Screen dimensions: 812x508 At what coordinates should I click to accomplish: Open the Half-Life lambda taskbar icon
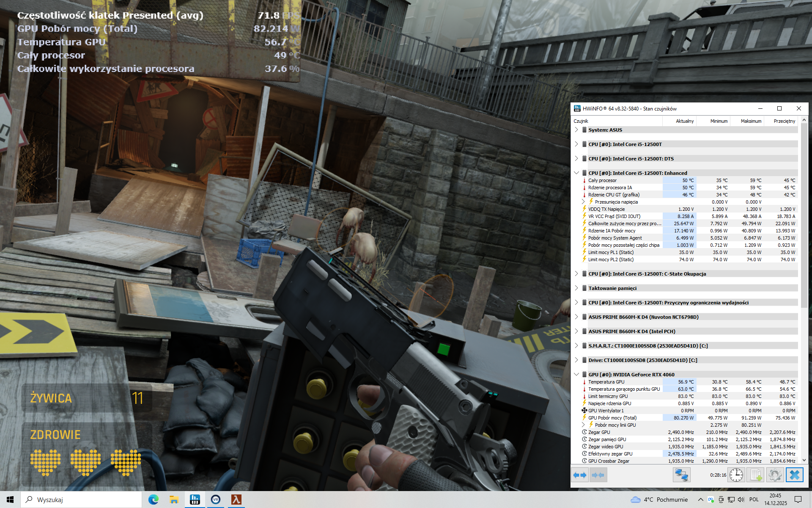(x=236, y=500)
